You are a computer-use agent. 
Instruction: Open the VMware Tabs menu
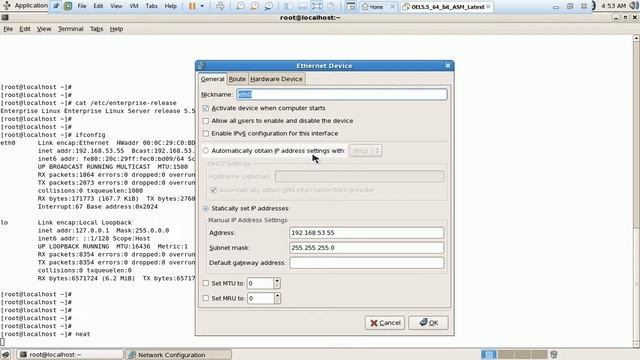coord(151,6)
